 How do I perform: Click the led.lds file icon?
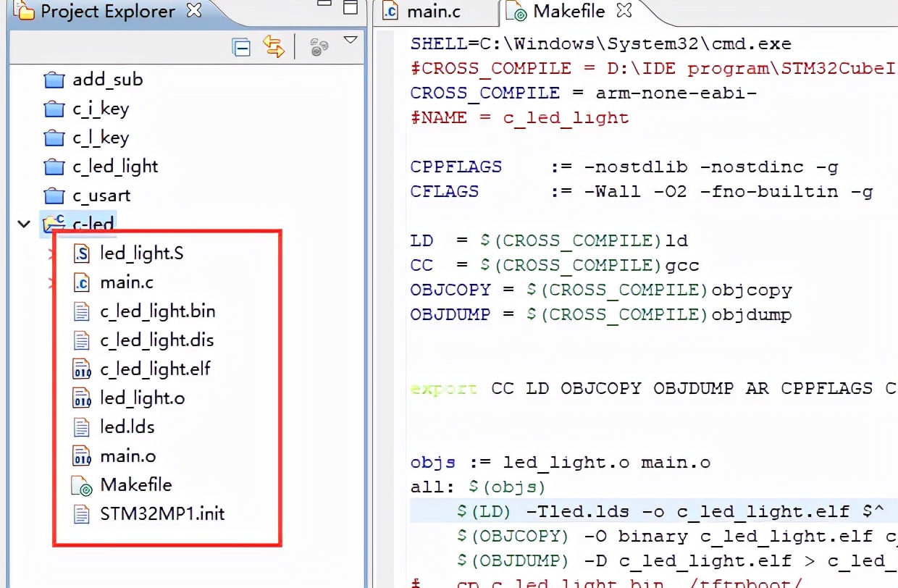pos(81,427)
